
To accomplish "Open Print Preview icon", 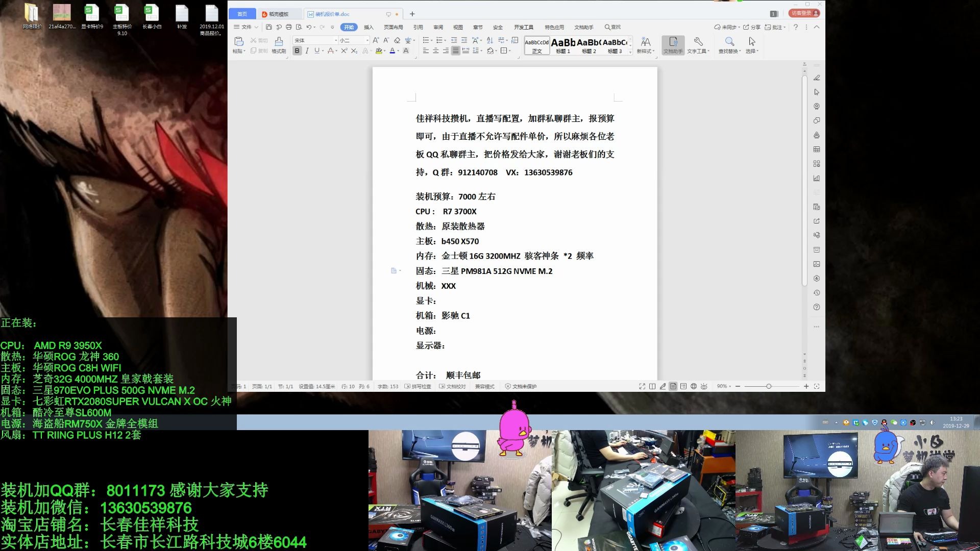I will [x=299, y=27].
